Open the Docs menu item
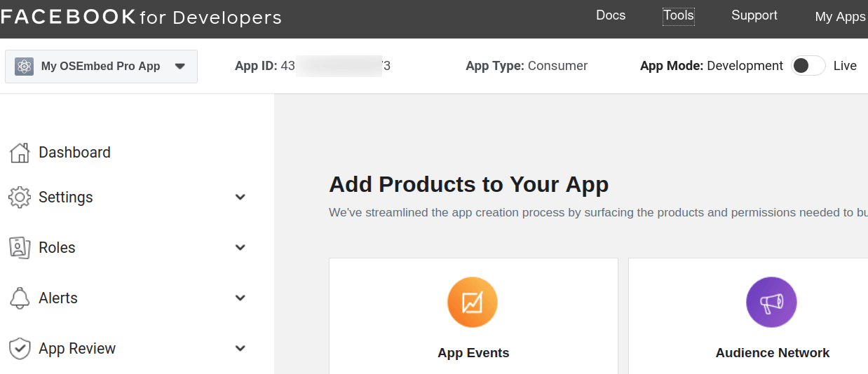The height and width of the screenshot is (374, 868). point(610,15)
